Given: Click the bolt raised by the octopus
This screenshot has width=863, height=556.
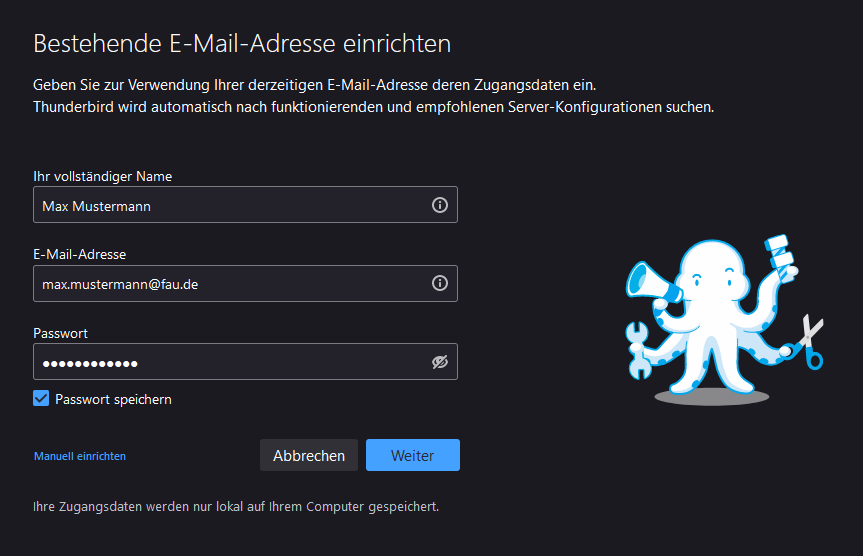Looking at the screenshot, I should pyautogui.click(x=779, y=254).
